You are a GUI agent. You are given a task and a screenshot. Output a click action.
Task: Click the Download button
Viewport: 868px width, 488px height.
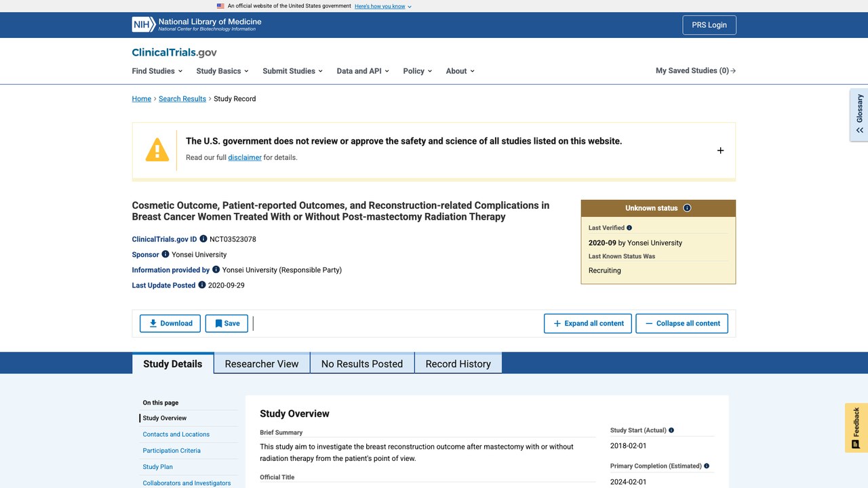[170, 323]
